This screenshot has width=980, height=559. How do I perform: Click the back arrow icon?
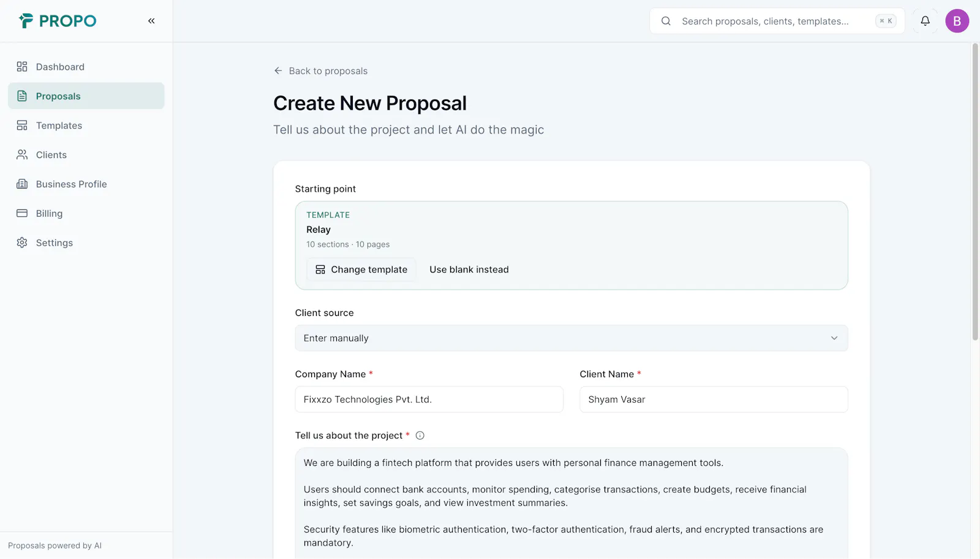[278, 71]
